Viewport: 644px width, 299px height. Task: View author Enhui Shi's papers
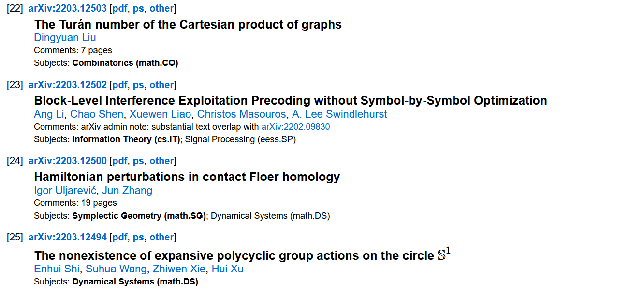57,269
